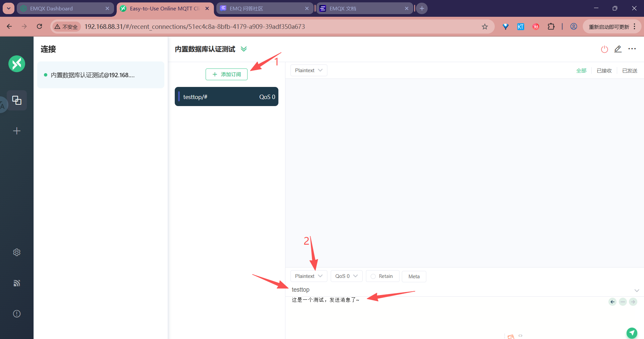The width and height of the screenshot is (644, 339).
Task: Switch to EMQX 文档 browser tab
Action: click(x=365, y=8)
